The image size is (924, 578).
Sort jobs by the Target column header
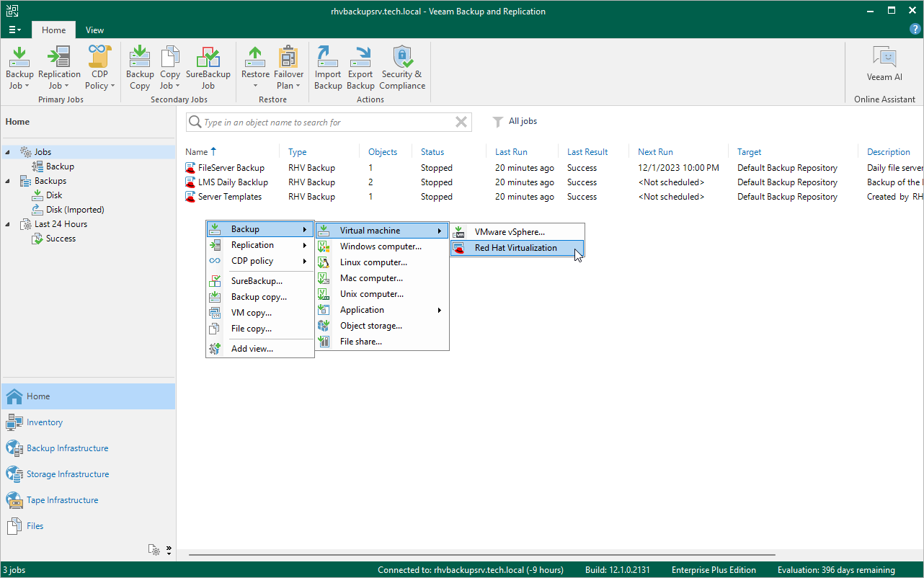[750, 152]
